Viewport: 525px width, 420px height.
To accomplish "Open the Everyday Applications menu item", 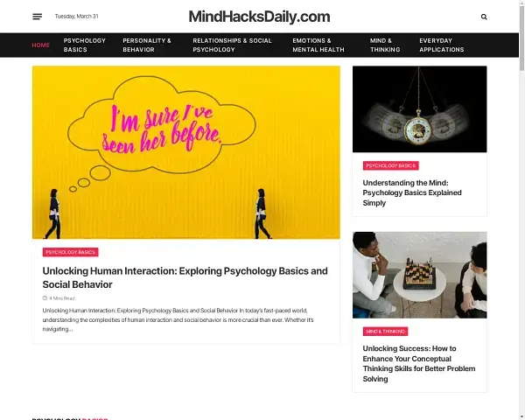I will (x=442, y=45).
